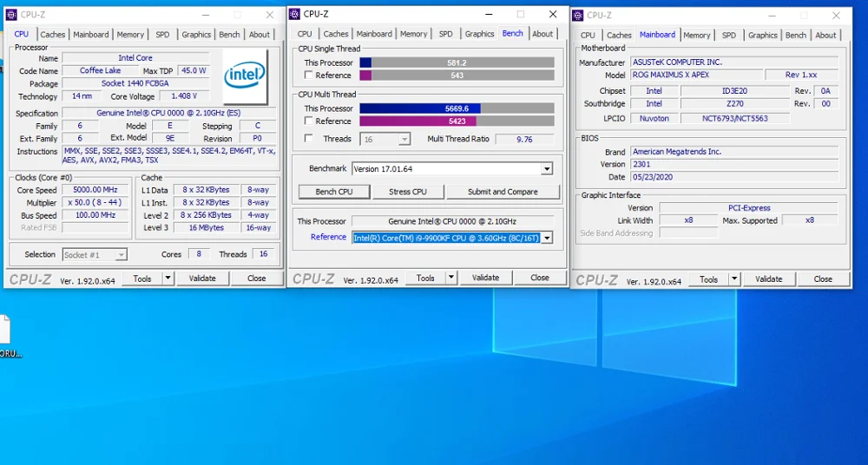Image resolution: width=868 pixels, height=465 pixels.
Task: Click the Core Speed value field
Action: (95, 189)
